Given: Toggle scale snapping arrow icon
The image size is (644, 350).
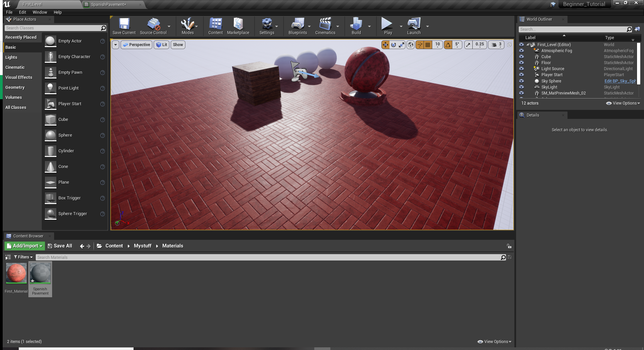Looking at the screenshot, I should (x=468, y=45).
